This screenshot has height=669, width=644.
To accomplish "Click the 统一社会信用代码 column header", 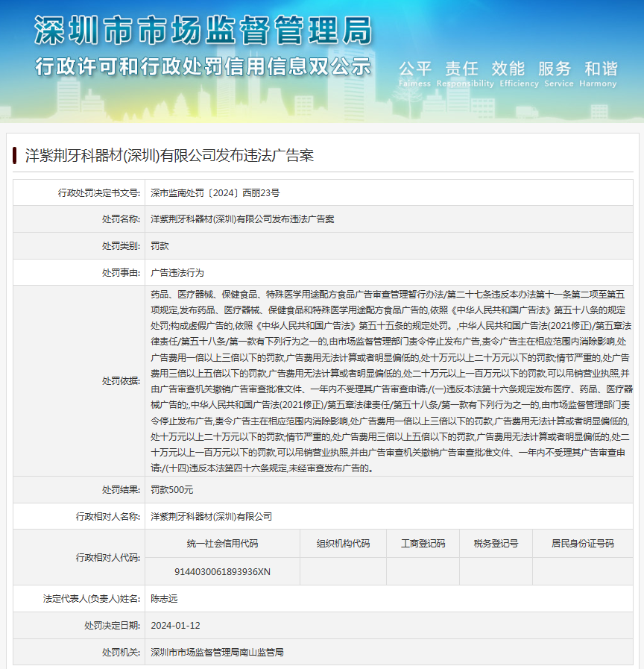I will tap(222, 544).
